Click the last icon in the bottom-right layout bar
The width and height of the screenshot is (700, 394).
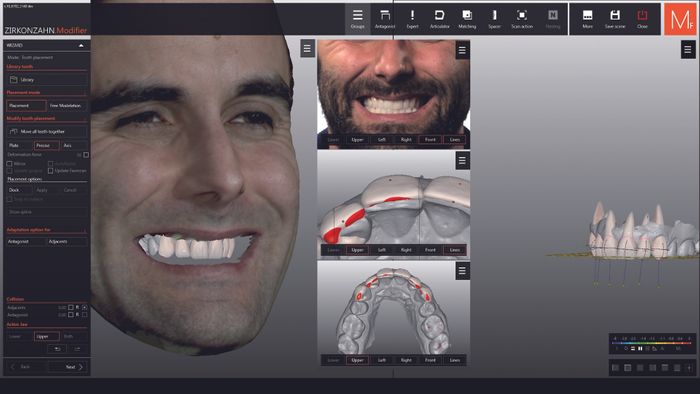pyautogui.click(x=689, y=368)
